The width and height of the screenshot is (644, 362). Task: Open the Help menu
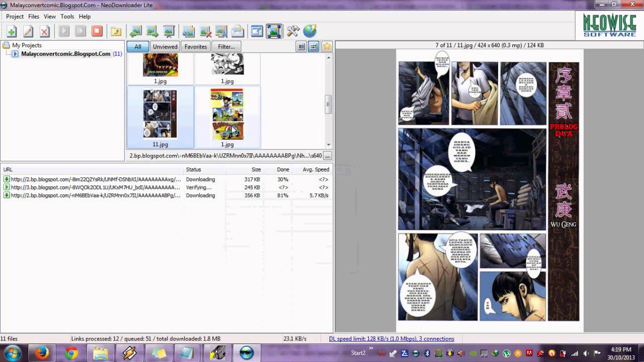pyautogui.click(x=85, y=17)
